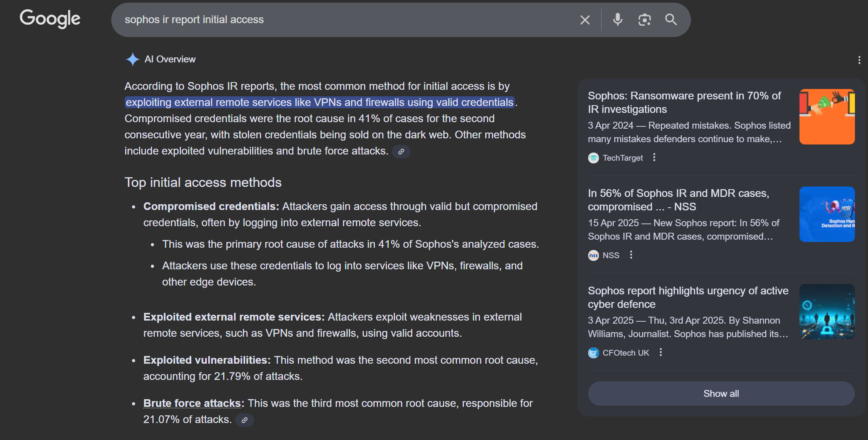Open the orange TechTarget article thumbnail
This screenshot has height=440, width=868.
(827, 117)
